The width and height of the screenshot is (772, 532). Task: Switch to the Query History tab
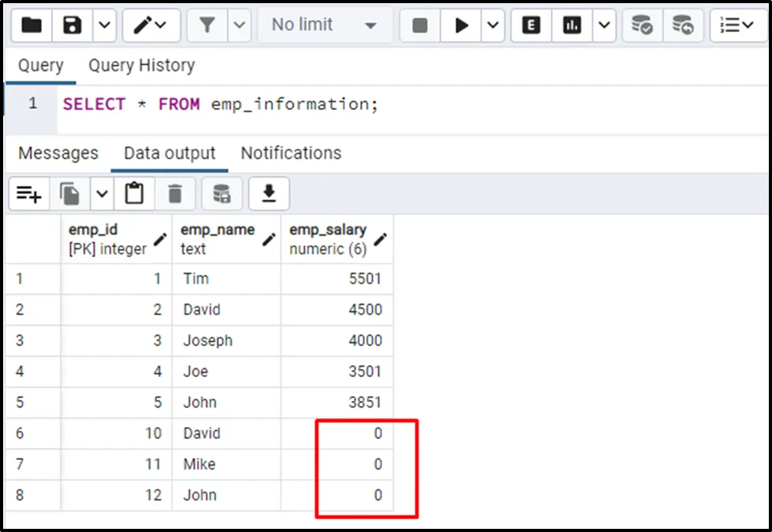(141, 66)
